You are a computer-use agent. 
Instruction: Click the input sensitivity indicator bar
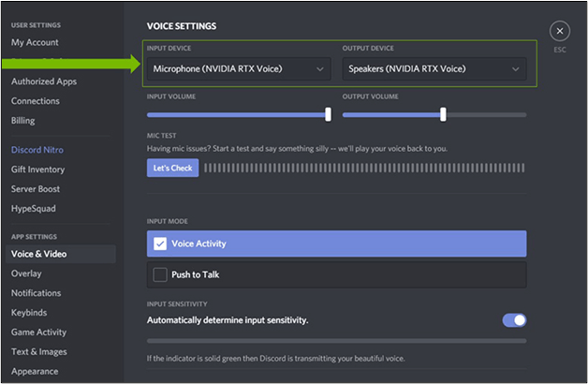tap(336, 341)
